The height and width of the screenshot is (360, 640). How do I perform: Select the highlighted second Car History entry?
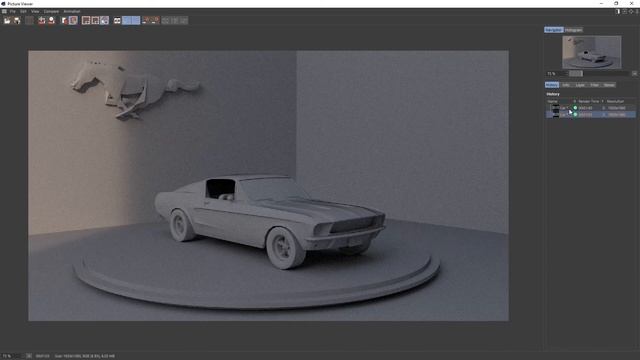click(x=591, y=115)
